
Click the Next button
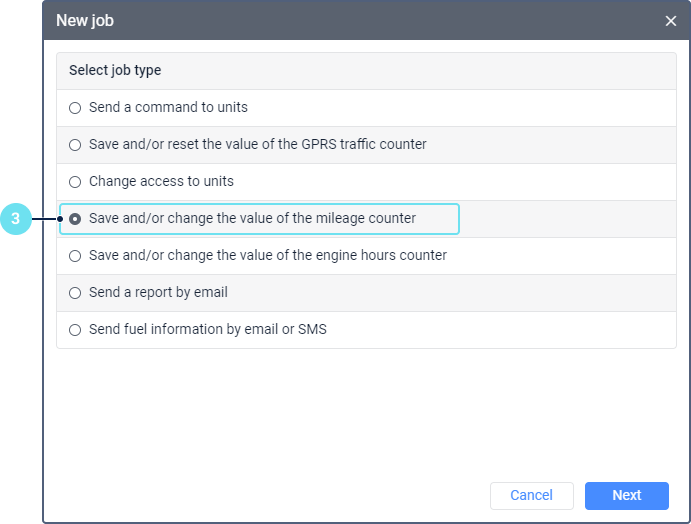point(626,495)
